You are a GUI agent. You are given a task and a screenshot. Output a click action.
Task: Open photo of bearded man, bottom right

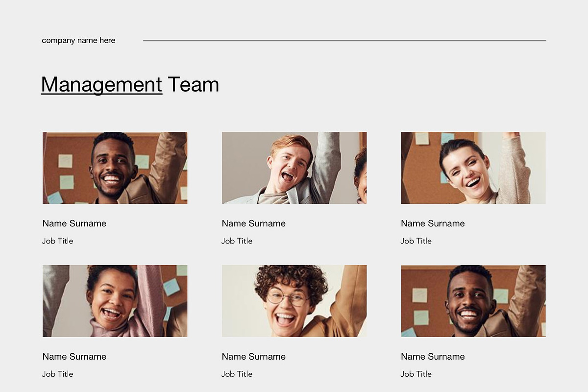coord(473,301)
